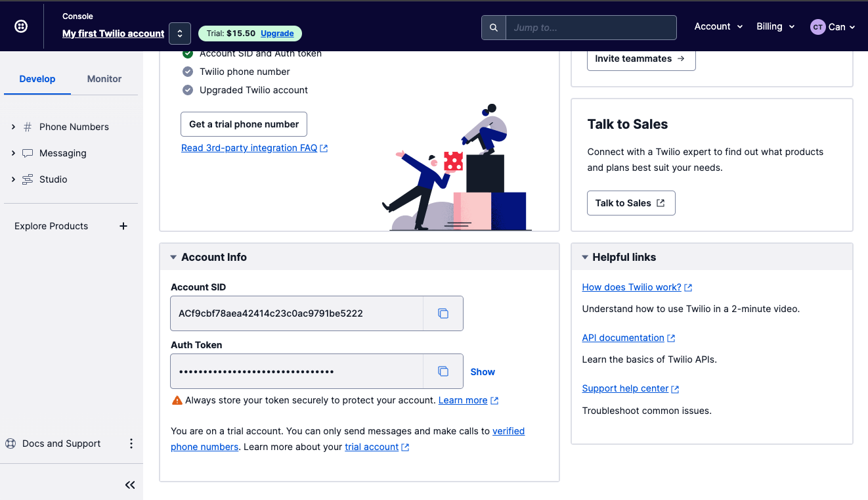Click the Account SID value field
Viewport: 868px width, 500px height.
297,313
